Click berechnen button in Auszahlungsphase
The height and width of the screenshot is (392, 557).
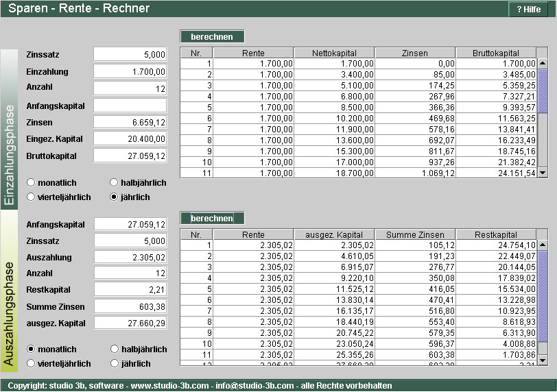tap(212, 219)
